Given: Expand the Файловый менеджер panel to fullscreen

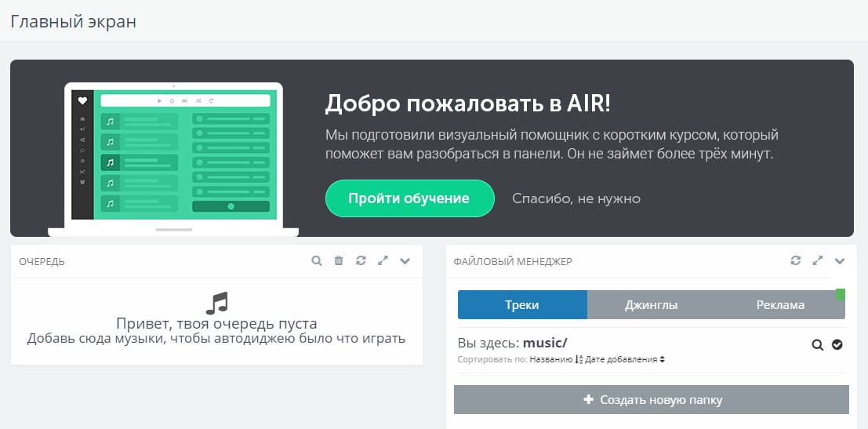Looking at the screenshot, I should coord(818,260).
